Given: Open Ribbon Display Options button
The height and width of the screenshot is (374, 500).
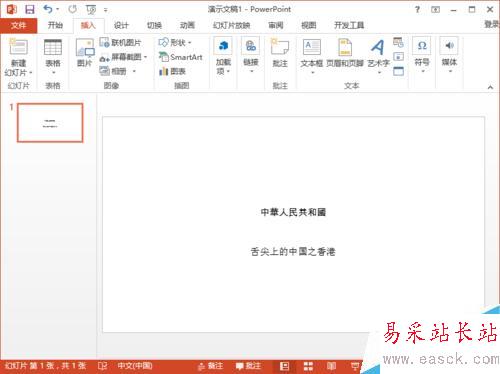Looking at the screenshot, I should coord(435,9).
